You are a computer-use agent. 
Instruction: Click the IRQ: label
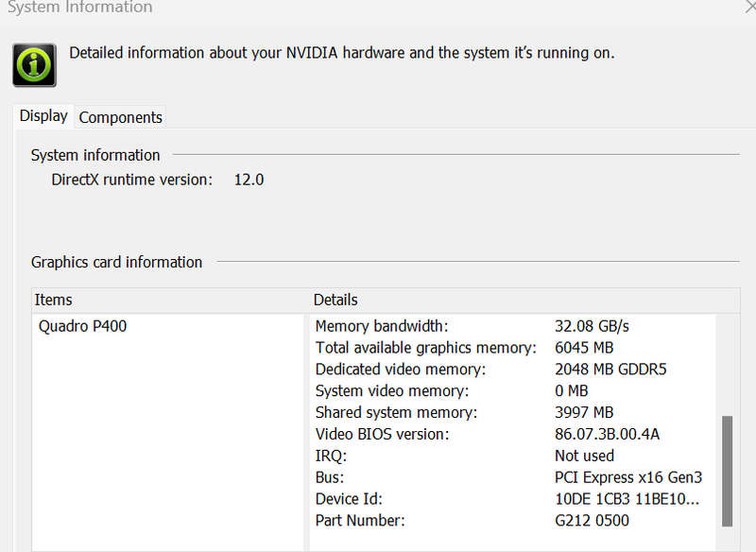(332, 456)
